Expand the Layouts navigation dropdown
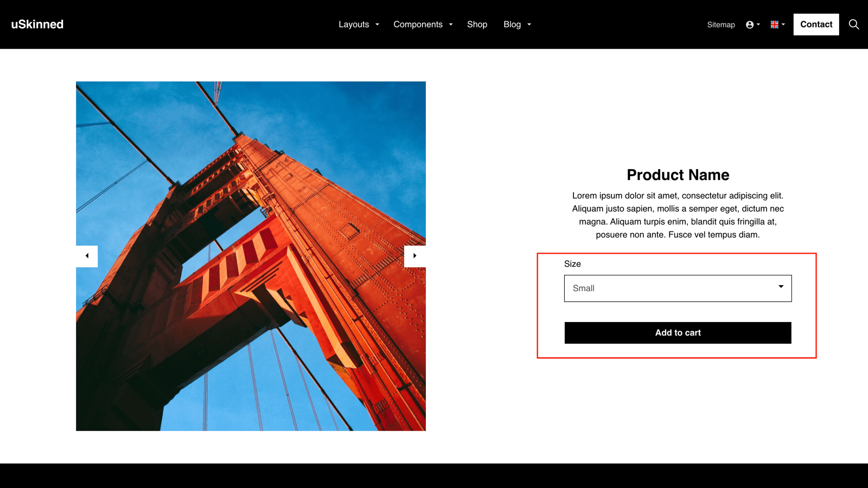This screenshot has height=488, width=868. [x=358, y=24]
